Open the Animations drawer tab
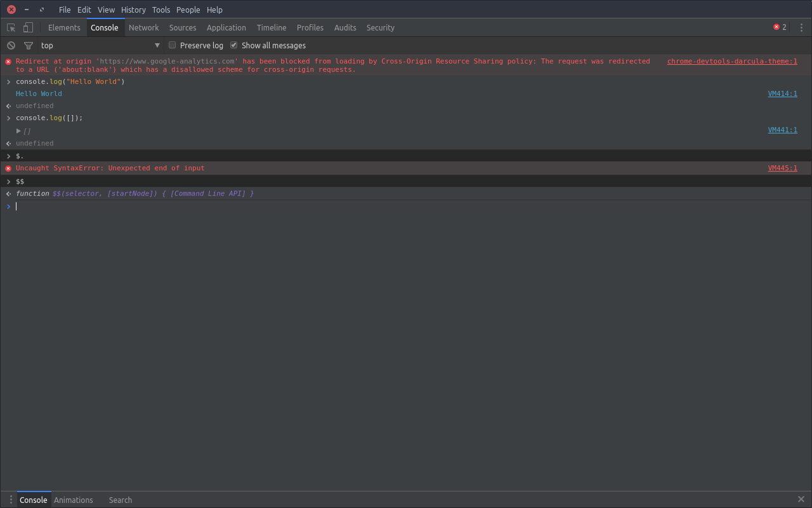812x508 pixels. point(74,500)
